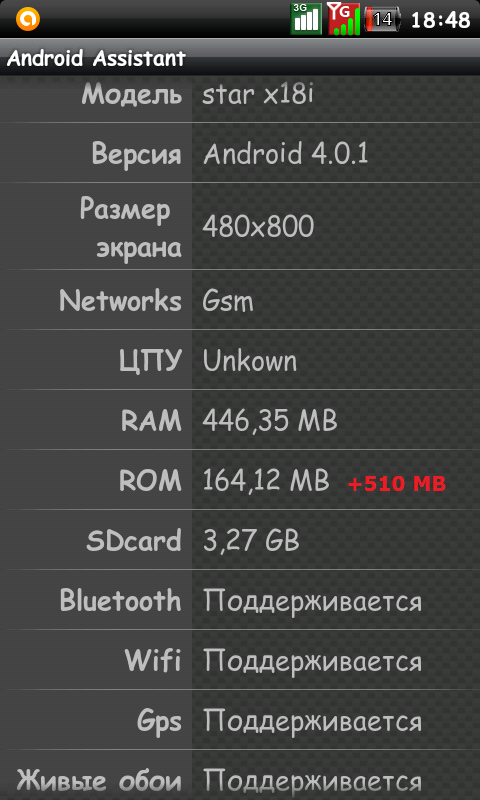This screenshot has width=480, height=800.
Task: Select the Версия Android 4.0.1 row
Action: (x=240, y=153)
